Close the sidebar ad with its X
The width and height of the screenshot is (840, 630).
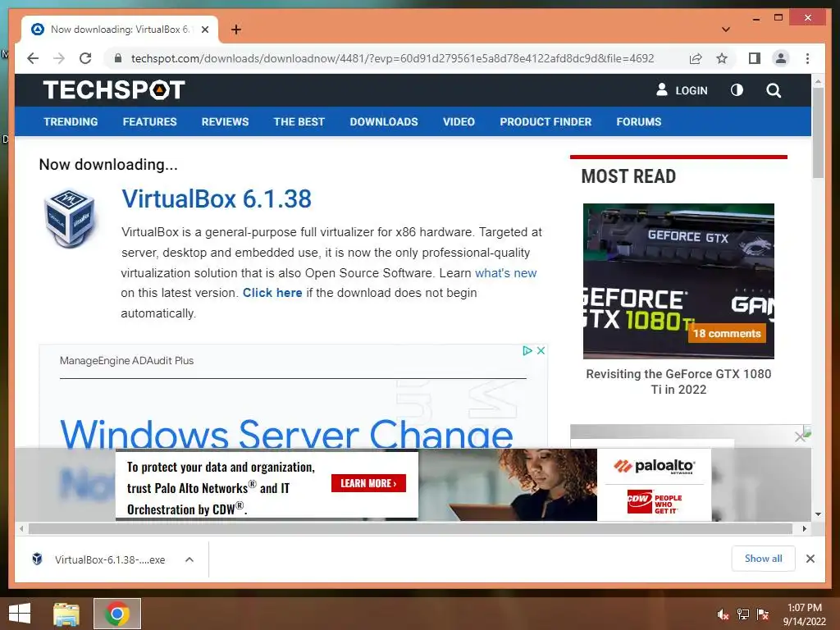click(800, 436)
